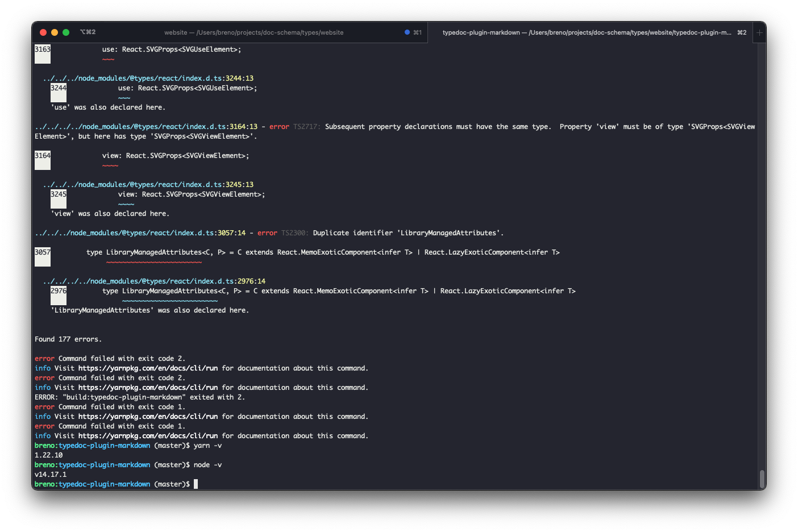Click the version output 1.22.10
The width and height of the screenshot is (798, 532).
49,455
